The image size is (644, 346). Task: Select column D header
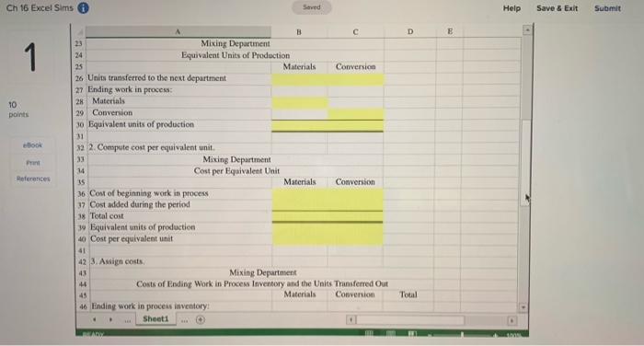(410, 31)
